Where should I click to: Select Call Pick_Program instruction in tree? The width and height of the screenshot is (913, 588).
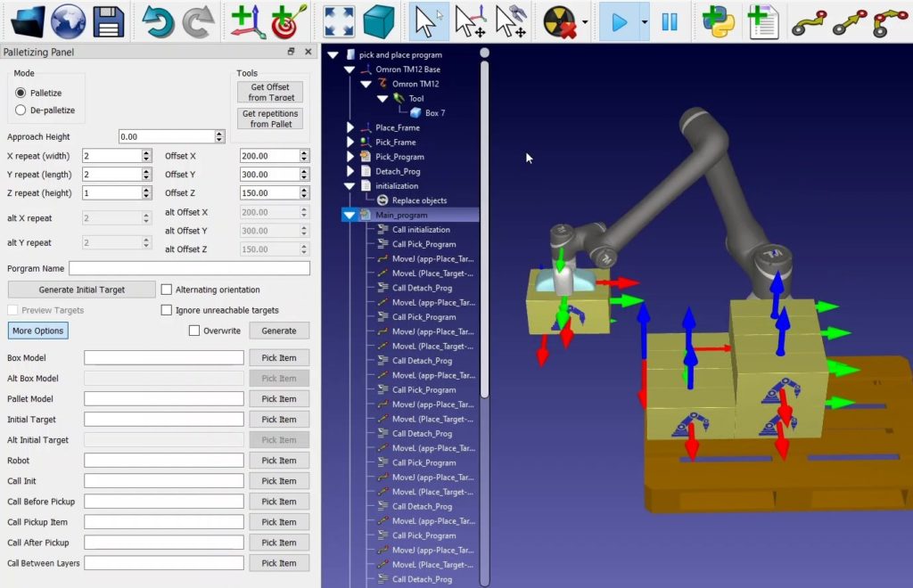pos(424,244)
